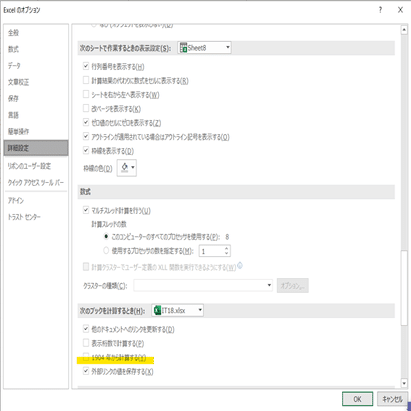Open the IT18.xlsx workbook dropdown
This screenshot has height=411, width=411.
point(178,310)
